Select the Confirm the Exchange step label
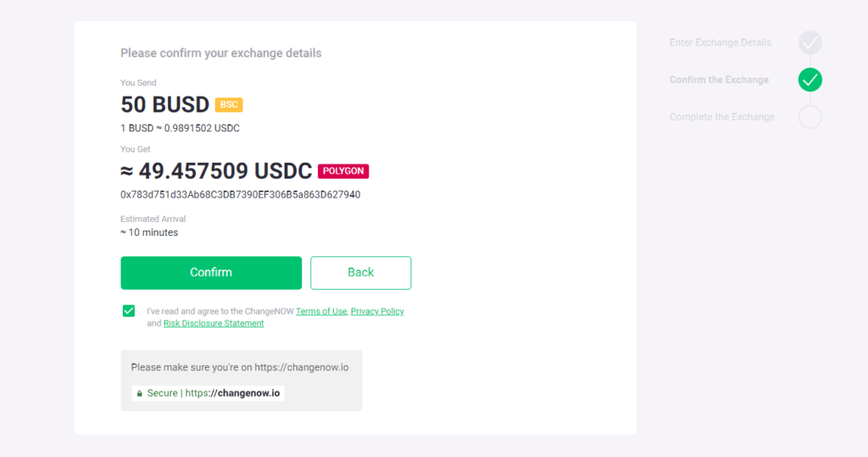Viewport: 868px width, 457px height. coord(719,80)
